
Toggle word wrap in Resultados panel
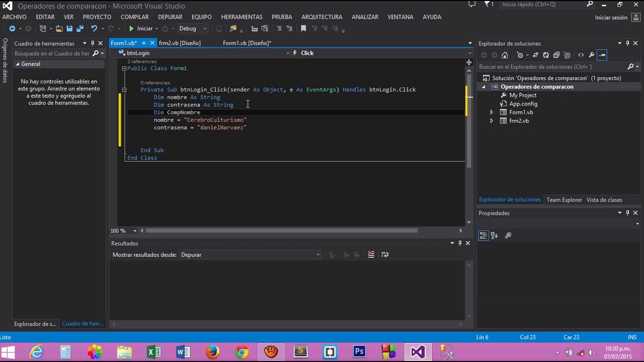[x=385, y=254]
